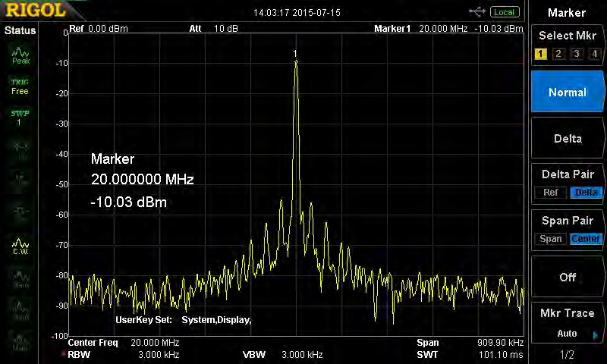Screen dimensions: 607x364
Task: Click the Status panel header
Action: 20,30
